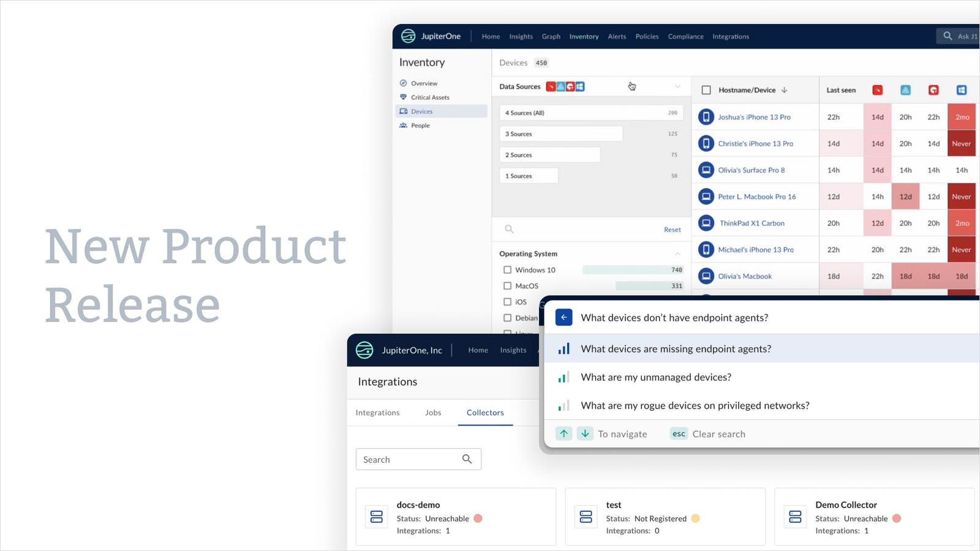Open Policies in the top navigation
The height and width of the screenshot is (551, 980).
647,37
